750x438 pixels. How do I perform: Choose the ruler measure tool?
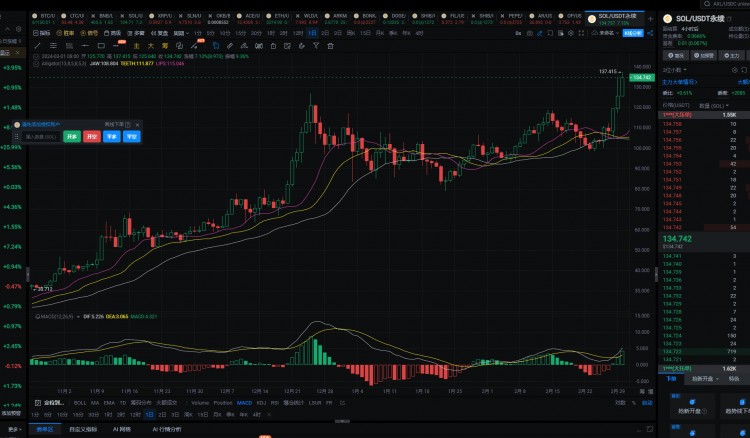230,46
